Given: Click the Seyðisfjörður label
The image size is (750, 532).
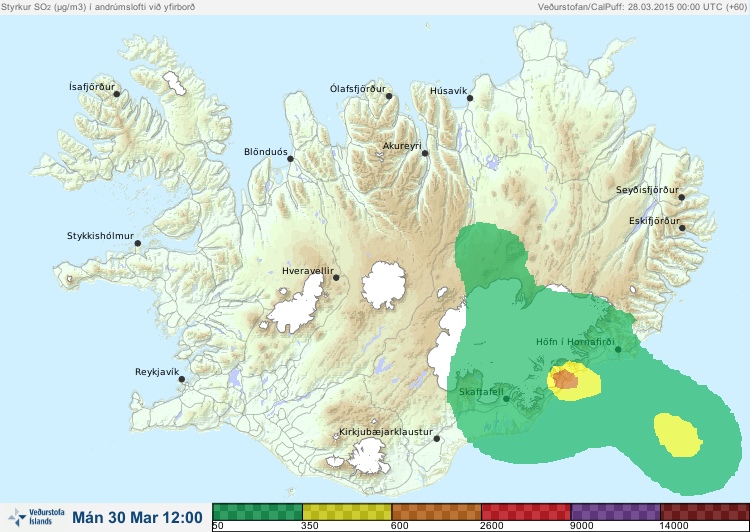Looking at the screenshot, I should pos(647,190).
